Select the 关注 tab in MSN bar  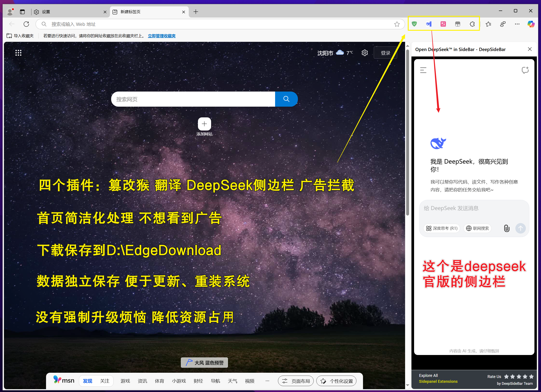105,381
